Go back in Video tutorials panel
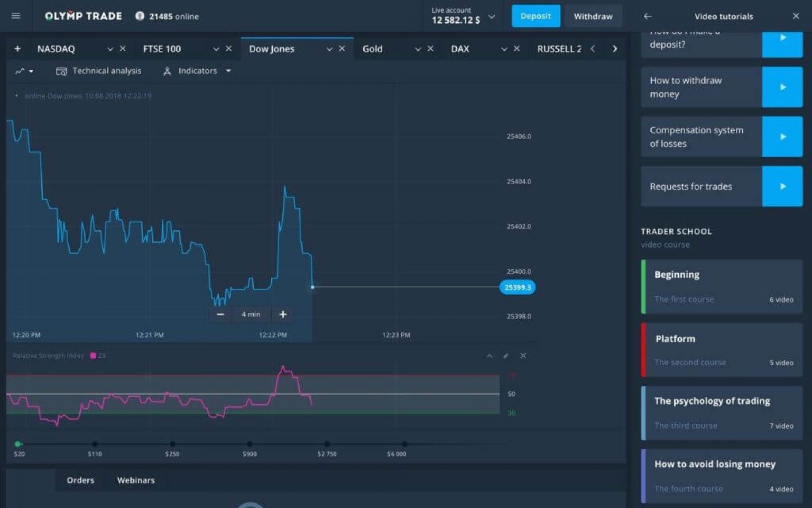Viewport: 812px width, 508px height. pos(648,16)
